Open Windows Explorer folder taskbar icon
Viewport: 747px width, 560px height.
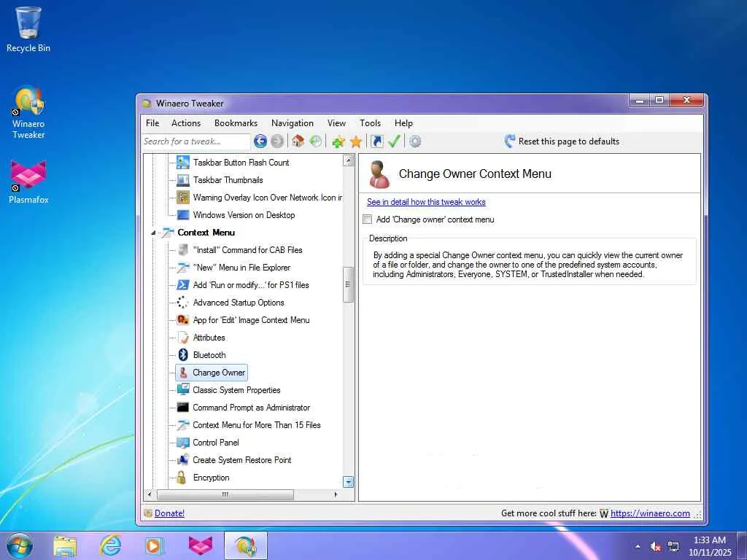(65, 545)
